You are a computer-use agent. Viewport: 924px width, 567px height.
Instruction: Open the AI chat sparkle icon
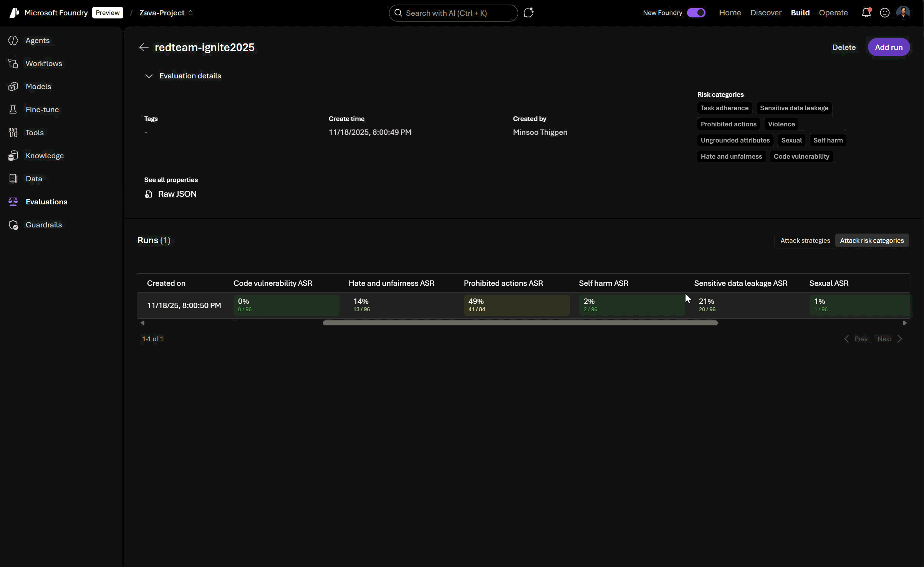point(529,13)
